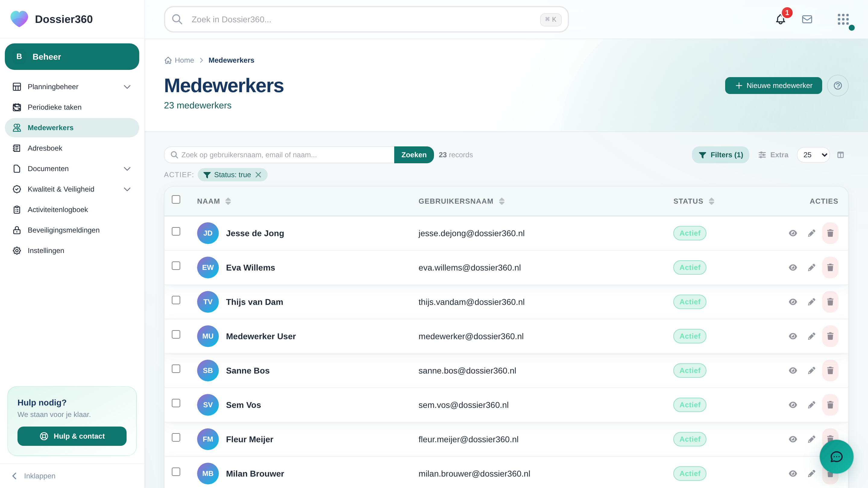
Task: Open the messages envelope icon
Action: [807, 20]
